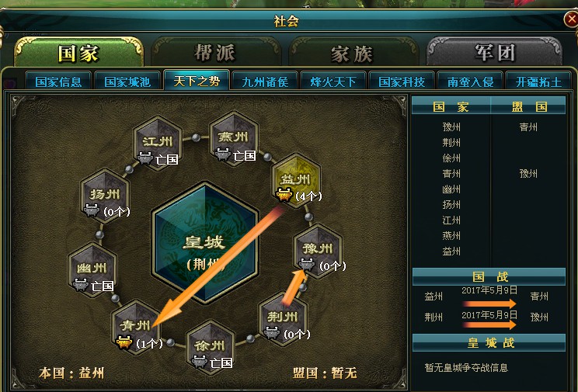Click the central 皇城 荆州 hexagon
578x392 pixels.
tap(205, 242)
